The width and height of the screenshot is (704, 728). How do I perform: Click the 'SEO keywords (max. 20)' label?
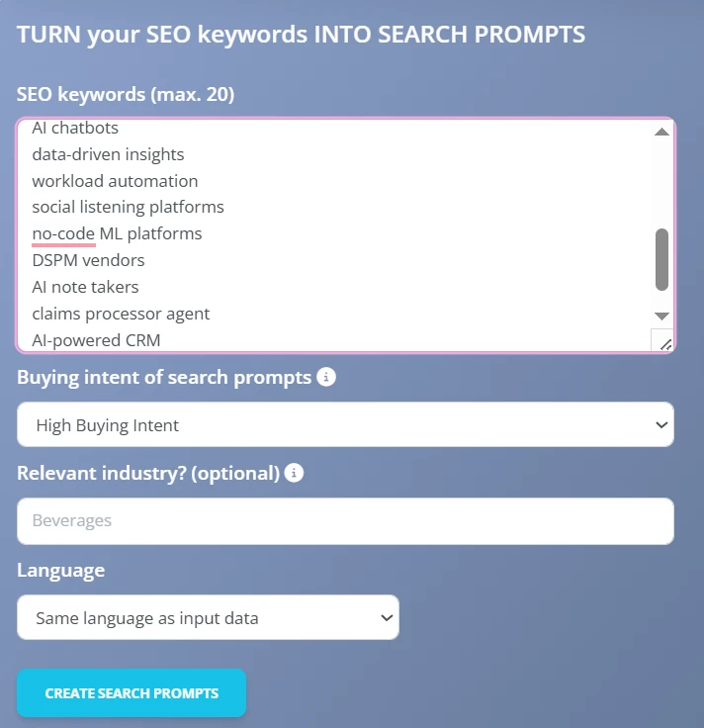coord(126,95)
